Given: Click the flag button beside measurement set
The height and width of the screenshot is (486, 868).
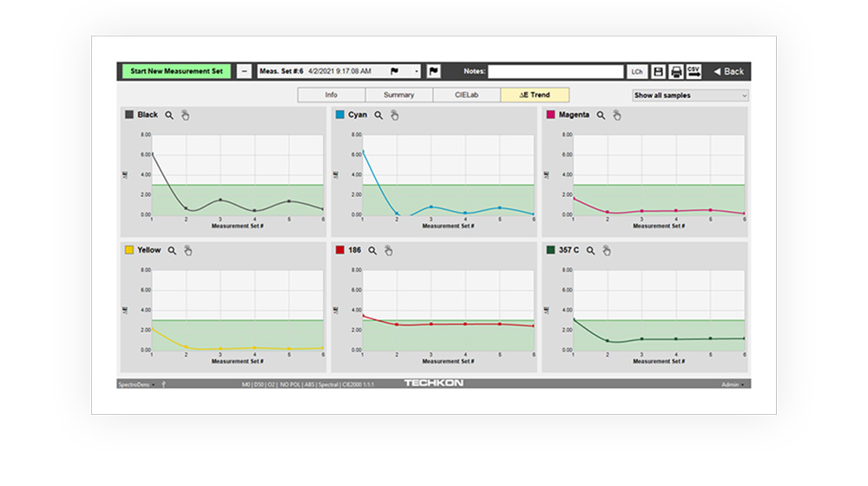Looking at the screenshot, I should click(434, 71).
